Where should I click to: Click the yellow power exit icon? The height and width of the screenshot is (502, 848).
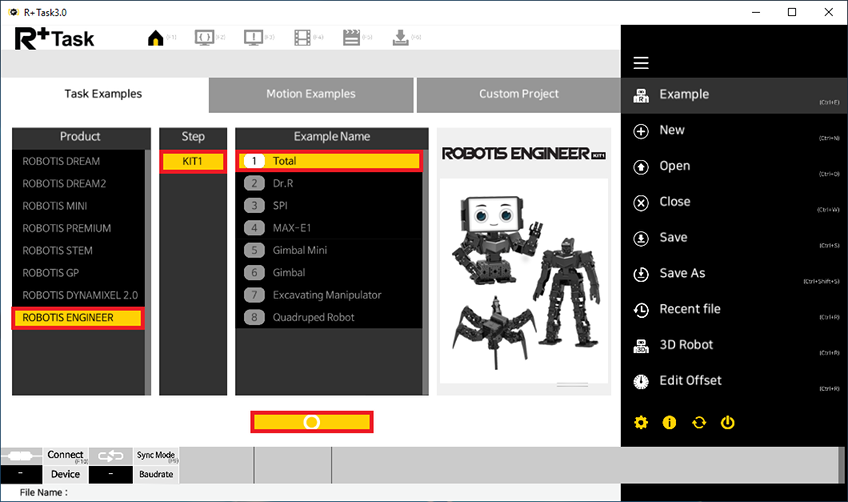tap(727, 422)
